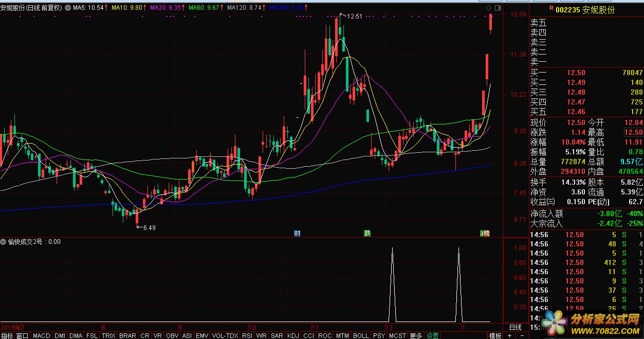Toggle the 日线 period selector
This screenshot has height=339, width=644.
514,327
